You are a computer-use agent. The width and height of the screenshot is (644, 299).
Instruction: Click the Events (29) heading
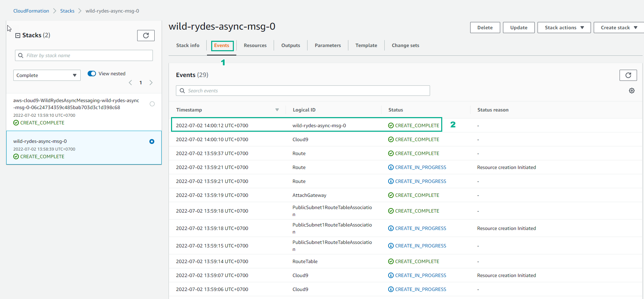pos(192,75)
